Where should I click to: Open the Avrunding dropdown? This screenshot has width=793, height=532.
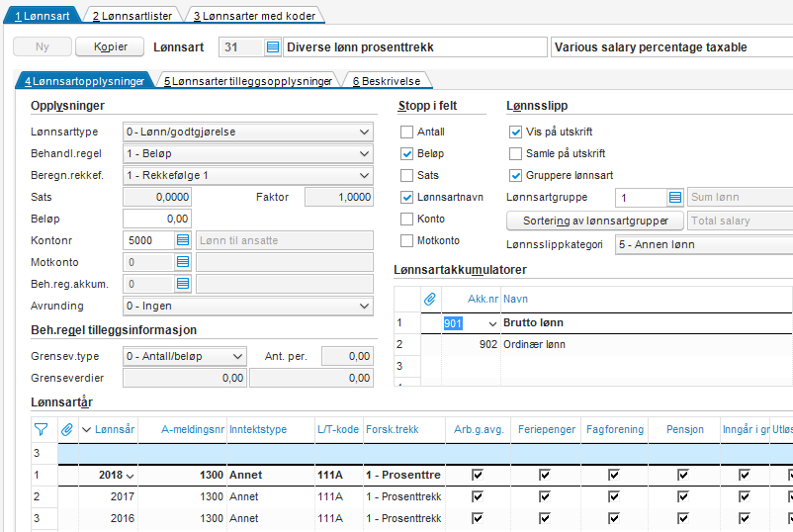coord(248,306)
